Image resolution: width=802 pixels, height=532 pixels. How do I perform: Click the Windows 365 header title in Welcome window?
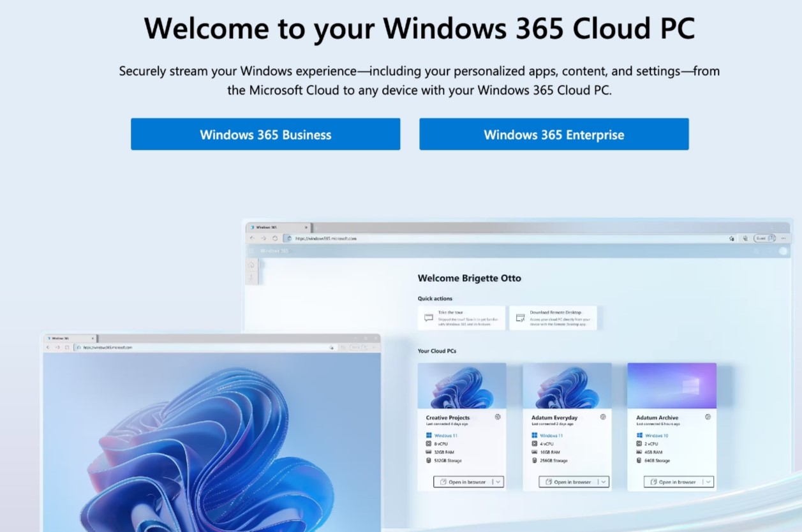pyautogui.click(x=274, y=251)
